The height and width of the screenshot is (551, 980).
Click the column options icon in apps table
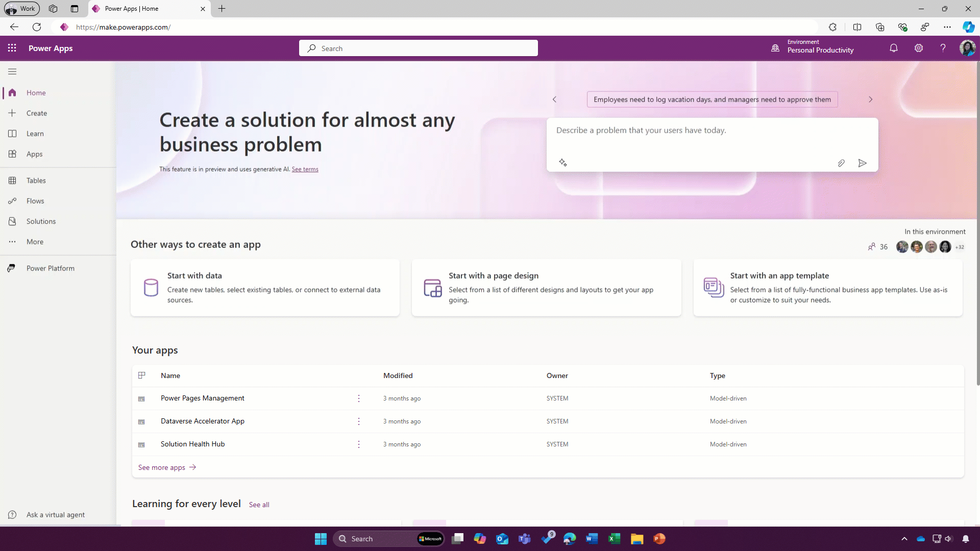pyautogui.click(x=142, y=375)
